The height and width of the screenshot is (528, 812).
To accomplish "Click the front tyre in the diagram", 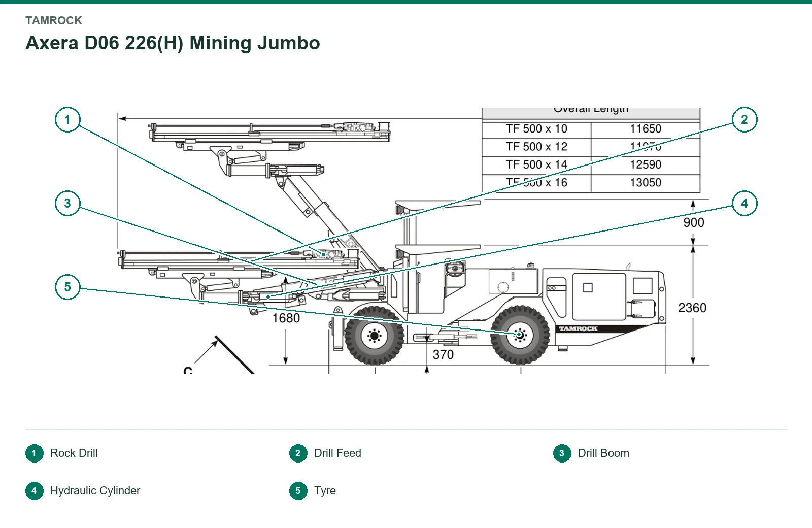I will [374, 336].
